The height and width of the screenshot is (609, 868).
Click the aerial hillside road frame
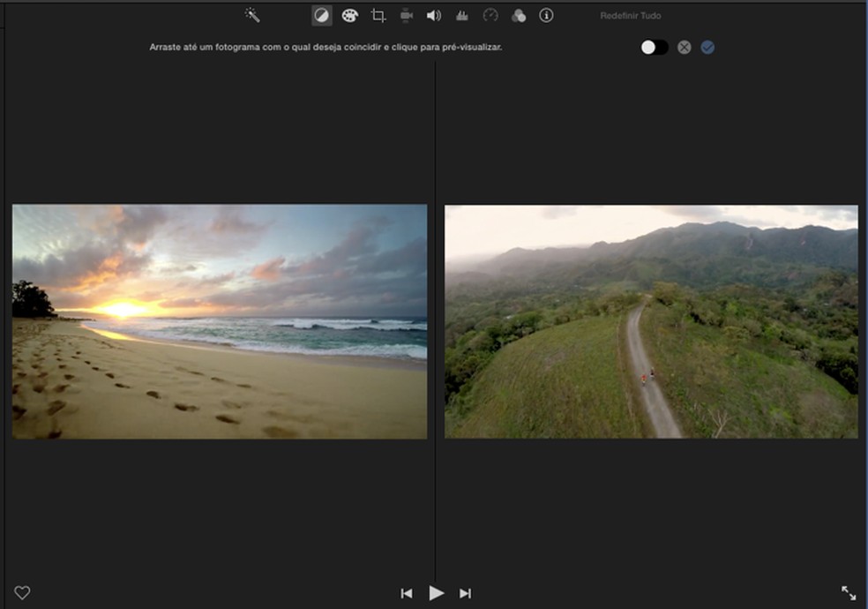[x=651, y=321]
